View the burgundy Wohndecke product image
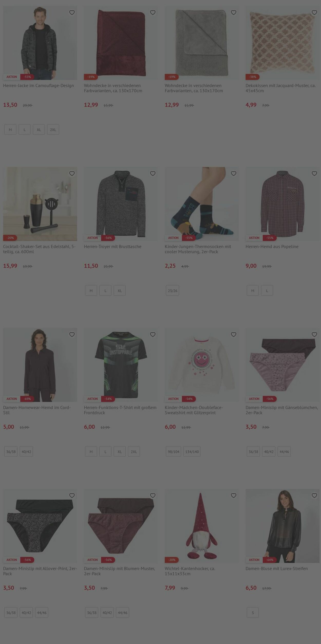321x644 pixels. (121, 43)
